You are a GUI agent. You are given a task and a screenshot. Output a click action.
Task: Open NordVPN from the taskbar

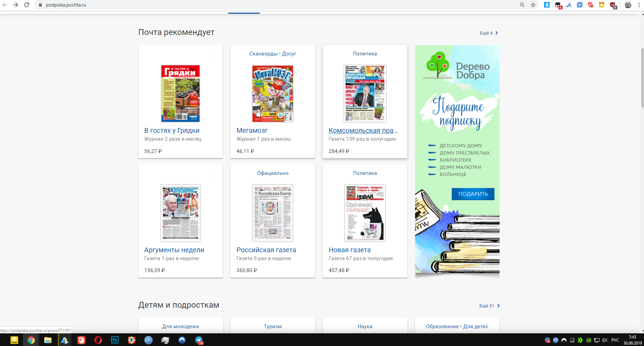(x=182, y=340)
